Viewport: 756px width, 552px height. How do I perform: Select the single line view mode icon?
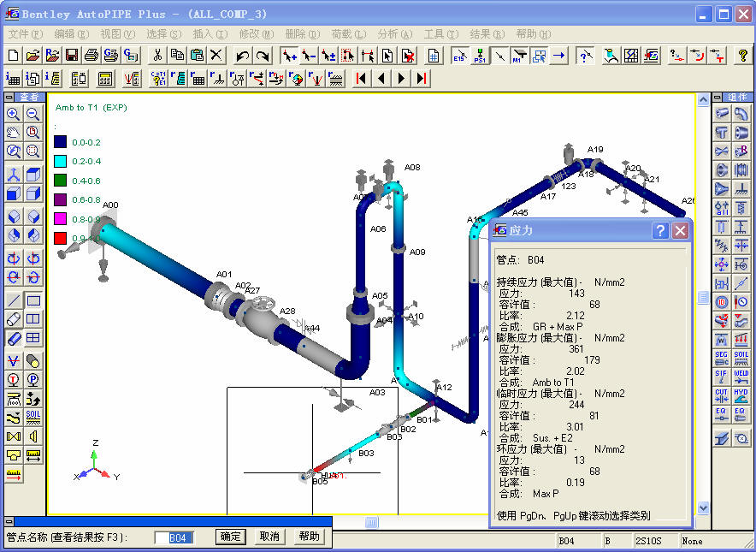(x=14, y=300)
